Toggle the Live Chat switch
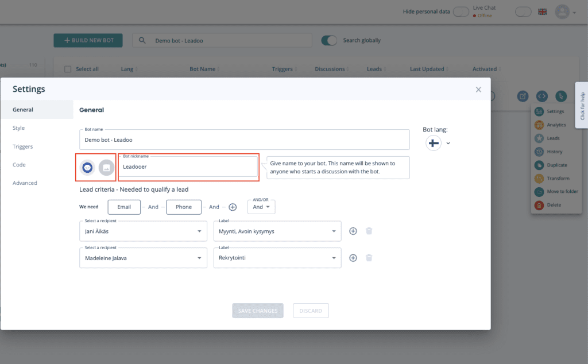Viewport: 588px width, 364px height. (523, 11)
